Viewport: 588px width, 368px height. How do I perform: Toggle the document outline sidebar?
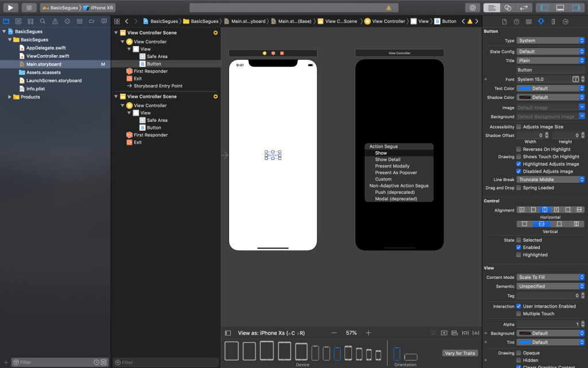pos(227,333)
